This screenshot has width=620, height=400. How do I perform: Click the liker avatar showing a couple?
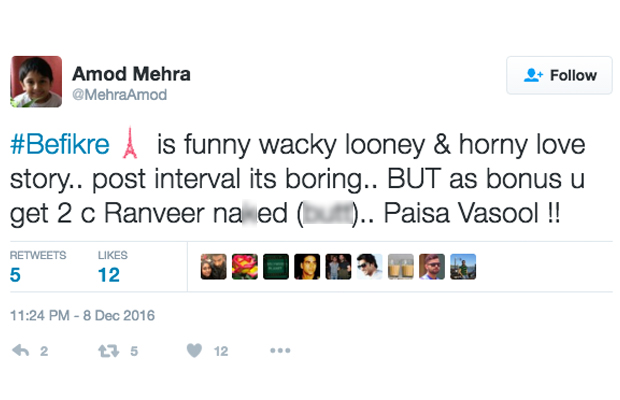point(213,266)
